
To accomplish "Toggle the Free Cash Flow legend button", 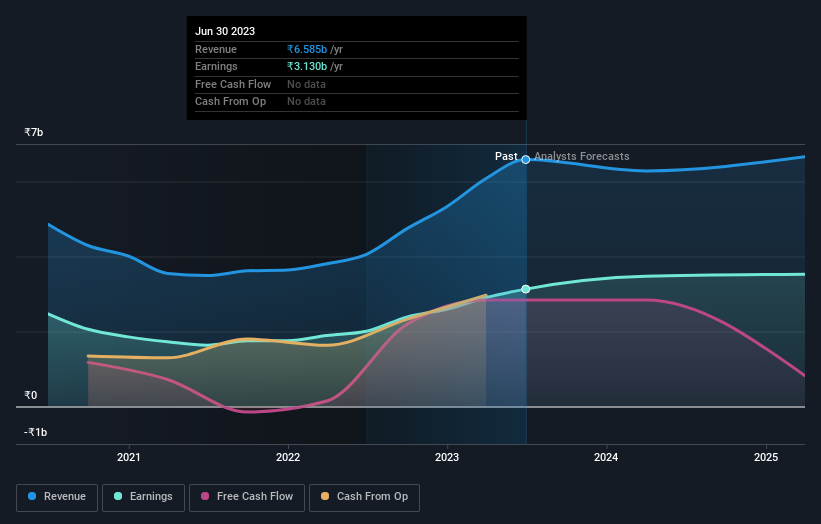I will [247, 497].
